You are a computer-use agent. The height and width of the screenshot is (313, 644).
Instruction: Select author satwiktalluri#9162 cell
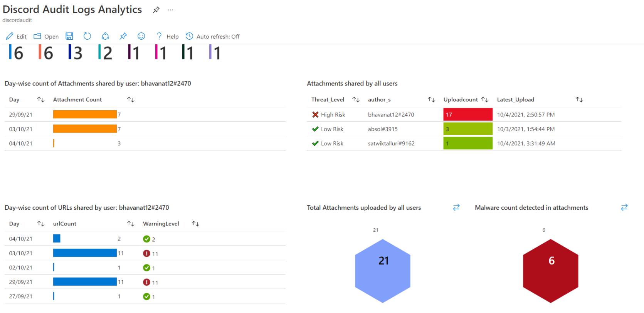[x=391, y=143]
